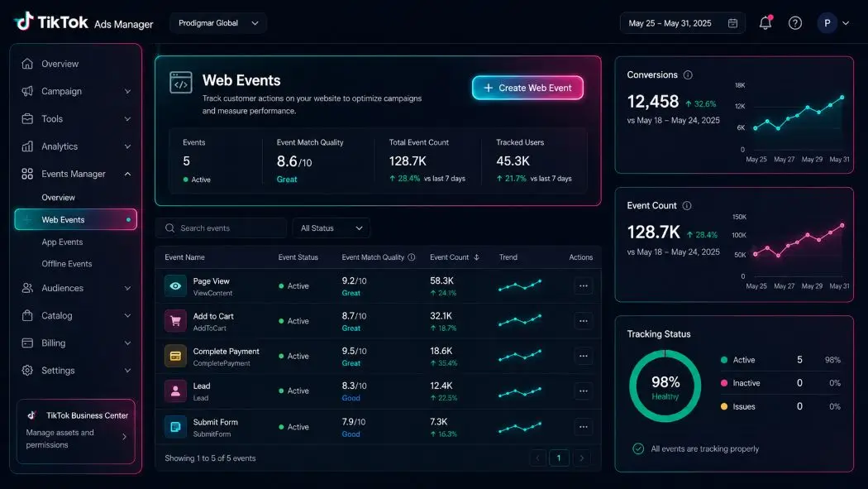Open the All Status filter dropdown
This screenshot has width=868, height=489.
pos(331,228)
